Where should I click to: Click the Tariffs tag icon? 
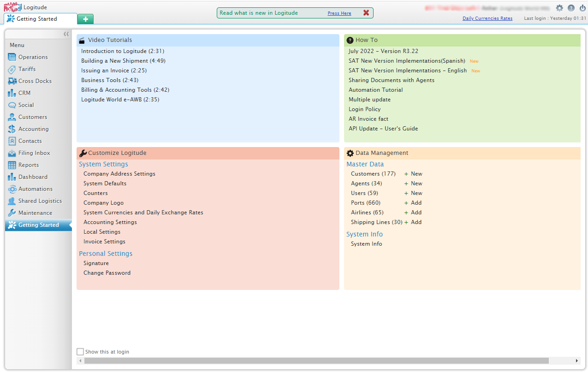[x=12, y=69]
